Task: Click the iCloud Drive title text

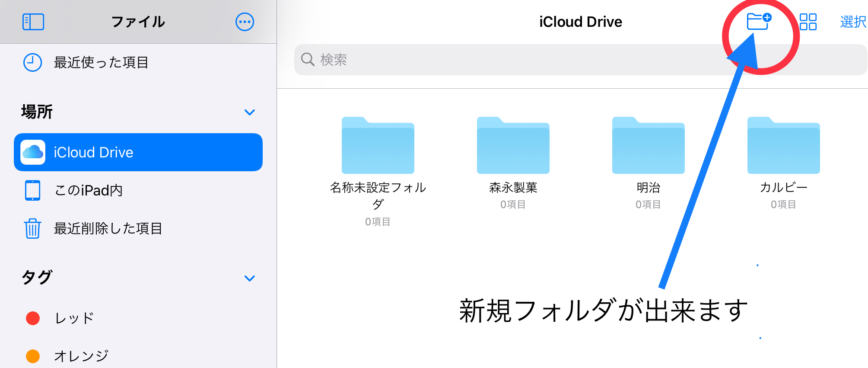Action: pos(581,22)
